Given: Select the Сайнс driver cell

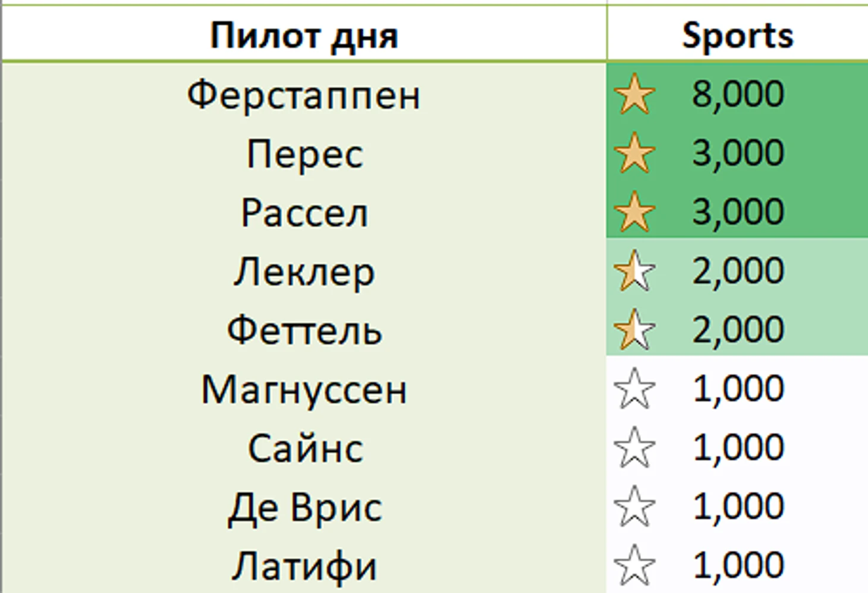Looking at the screenshot, I should click(x=304, y=448).
